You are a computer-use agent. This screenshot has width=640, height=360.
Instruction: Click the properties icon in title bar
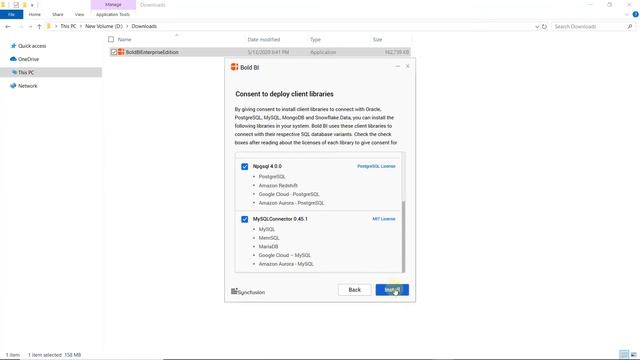pos(16,5)
